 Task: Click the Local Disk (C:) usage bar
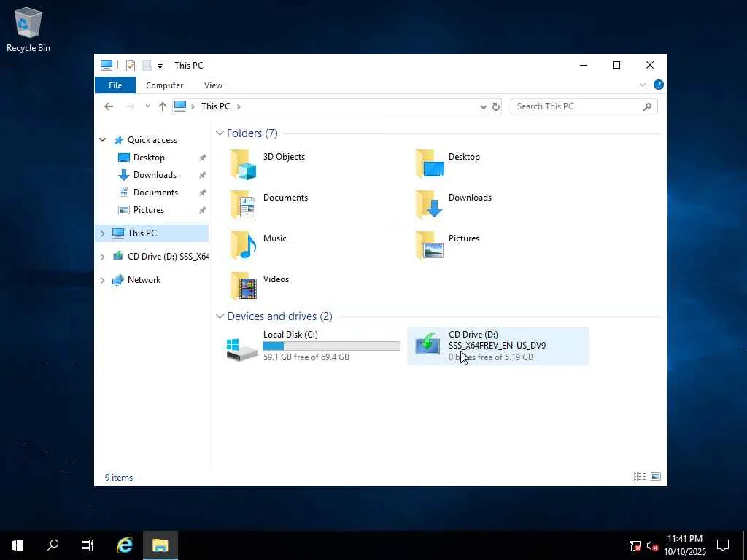click(332, 346)
